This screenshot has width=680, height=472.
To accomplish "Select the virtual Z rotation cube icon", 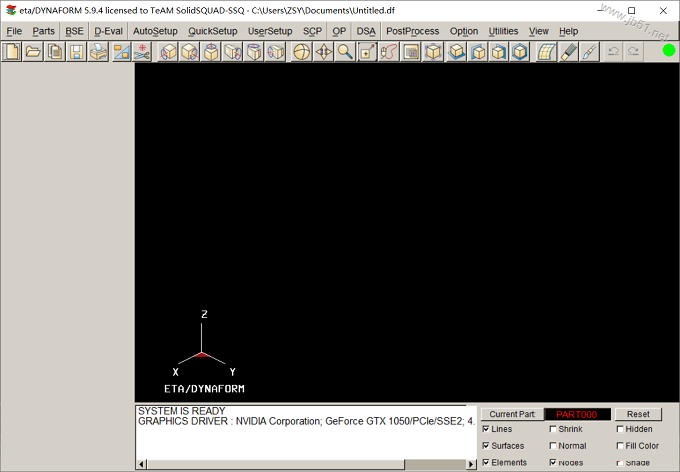I will 211,52.
